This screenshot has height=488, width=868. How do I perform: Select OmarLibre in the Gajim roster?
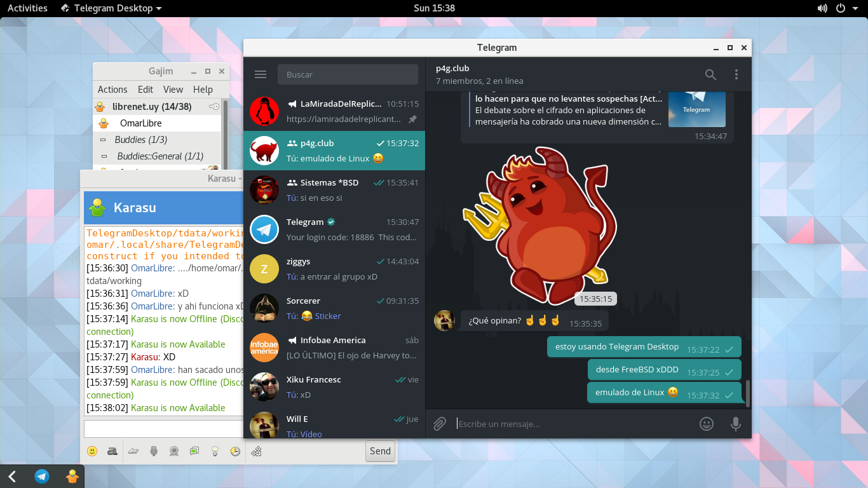(157, 123)
